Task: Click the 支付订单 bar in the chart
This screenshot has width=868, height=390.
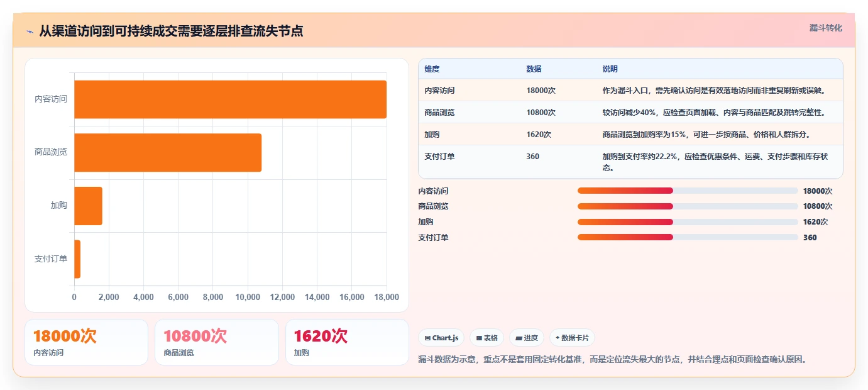Action: click(77, 259)
